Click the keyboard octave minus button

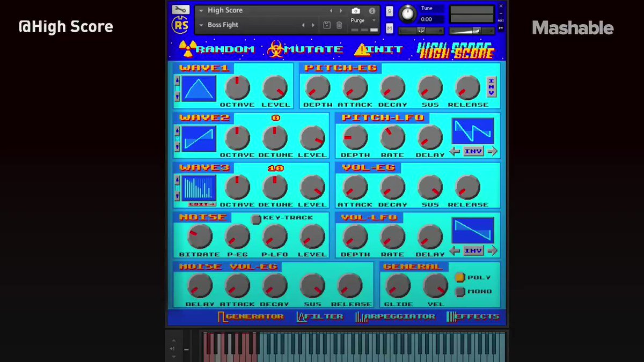pyautogui.click(x=186, y=350)
